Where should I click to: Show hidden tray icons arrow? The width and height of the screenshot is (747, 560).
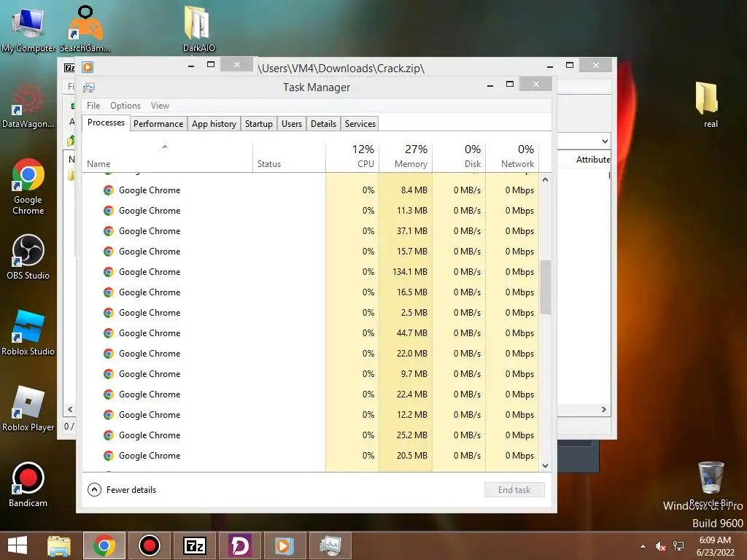point(643,546)
